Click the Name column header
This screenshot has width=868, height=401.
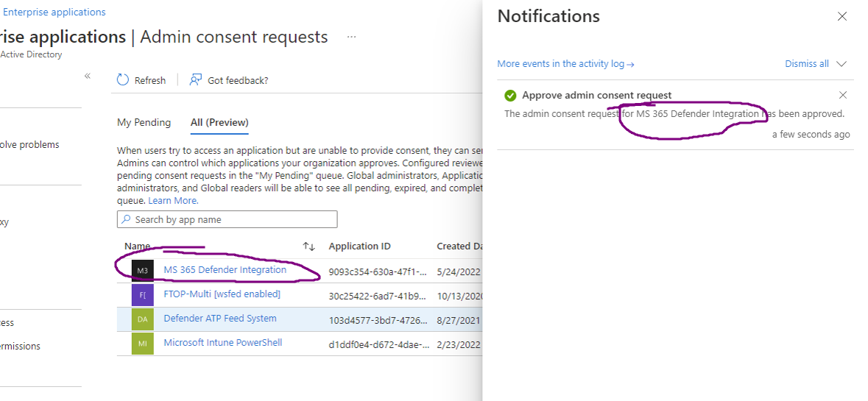(137, 246)
